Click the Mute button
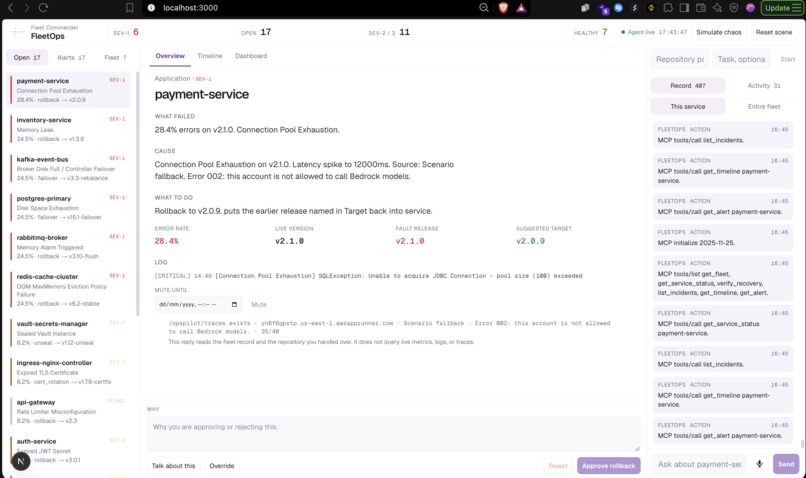Screen dimensions: 806x478 point(259,304)
